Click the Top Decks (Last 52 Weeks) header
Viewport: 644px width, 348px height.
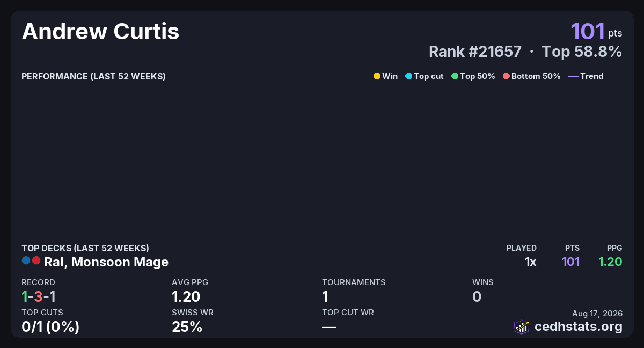85,248
